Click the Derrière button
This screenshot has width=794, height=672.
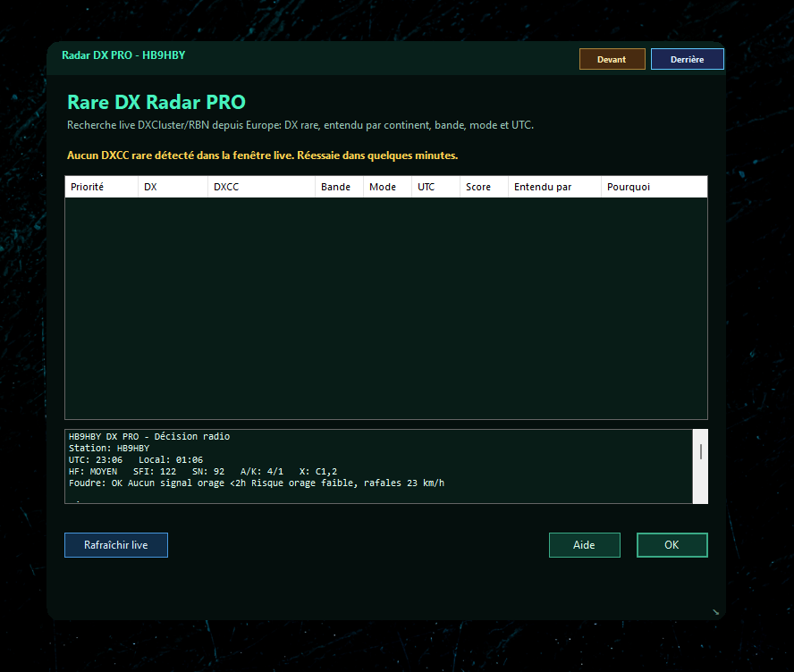[688, 59]
